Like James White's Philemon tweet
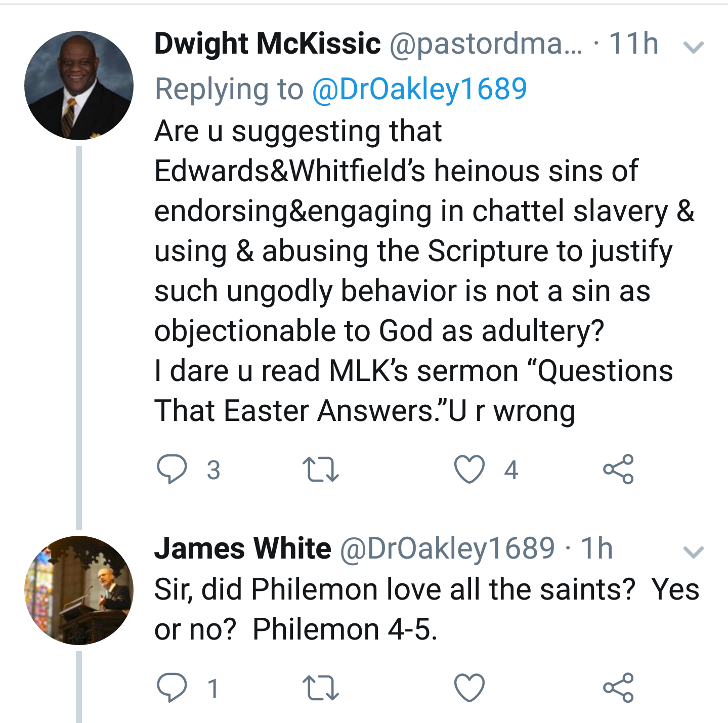 point(469,688)
